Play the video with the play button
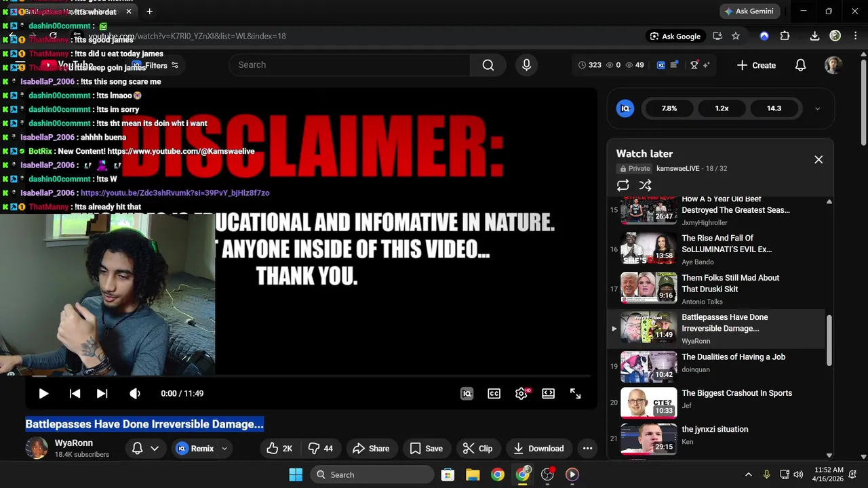868x488 pixels. coord(43,394)
